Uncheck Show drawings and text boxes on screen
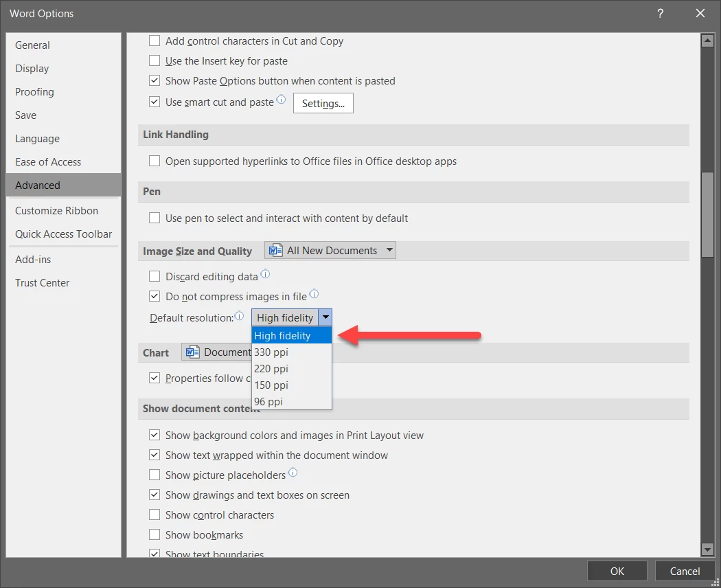The height and width of the screenshot is (588, 721). (154, 495)
